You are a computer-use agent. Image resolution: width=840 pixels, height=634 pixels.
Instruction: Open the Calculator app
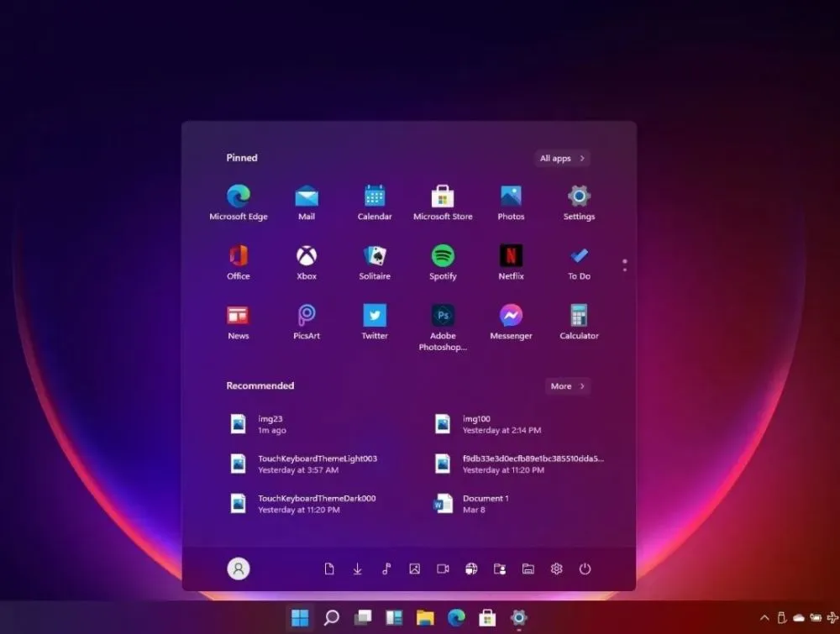579,317
